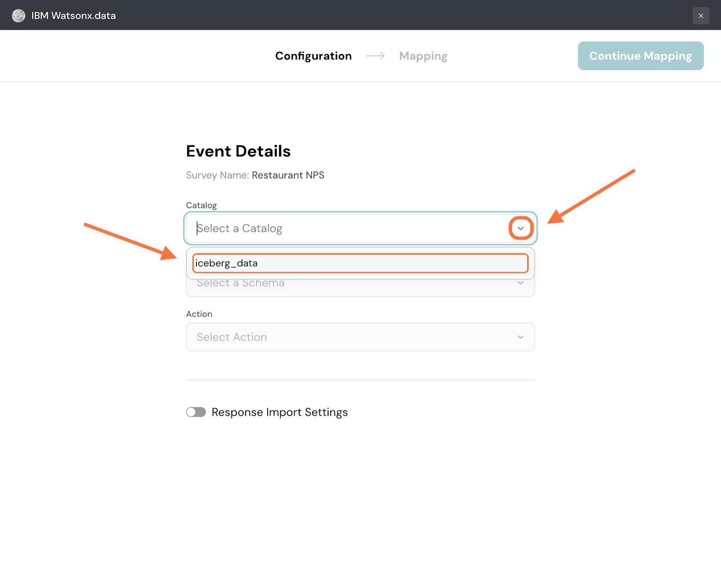The width and height of the screenshot is (721, 588).
Task: Click the IBM Watsonx.data logo icon
Action: click(18, 16)
